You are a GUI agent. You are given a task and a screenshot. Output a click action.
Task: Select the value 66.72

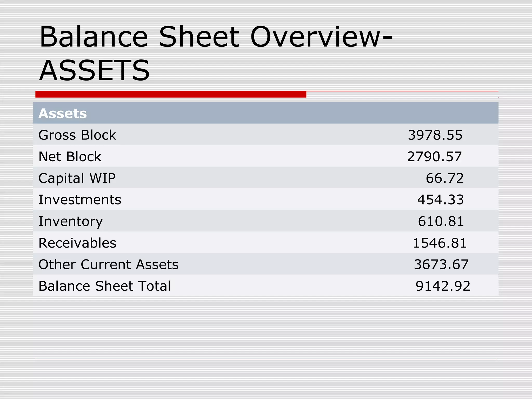coord(445,178)
